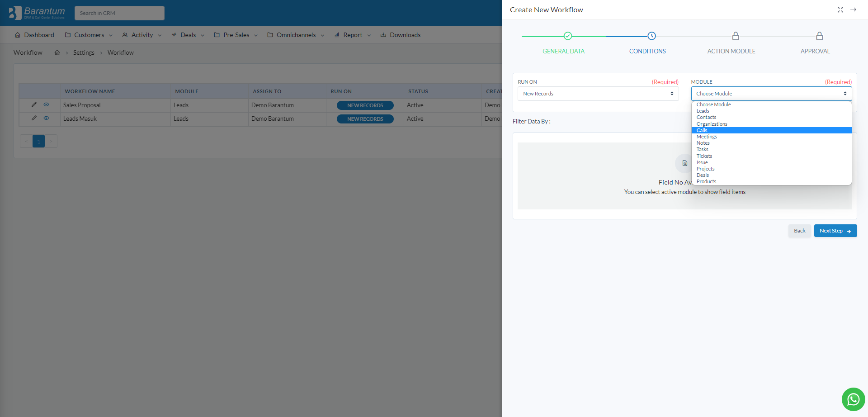Viewport: 868px width, 417px height.
Task: Click the Sales Proposal workflow name
Action: pos(82,105)
